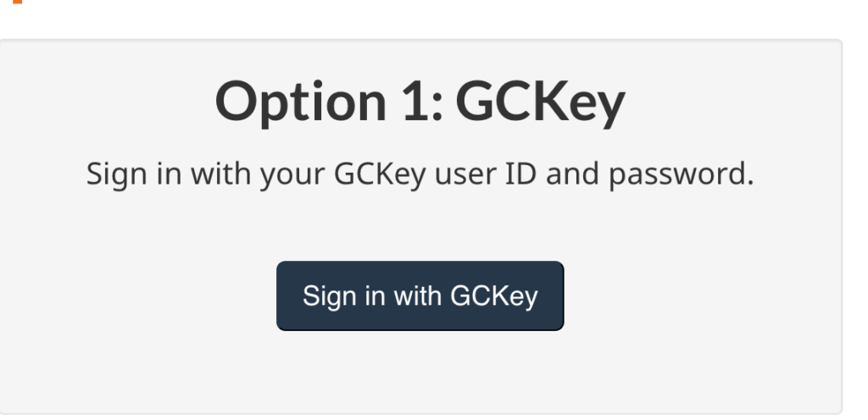Click the orange mark at top-left corner
The height and width of the screenshot is (420, 868).
17,2
